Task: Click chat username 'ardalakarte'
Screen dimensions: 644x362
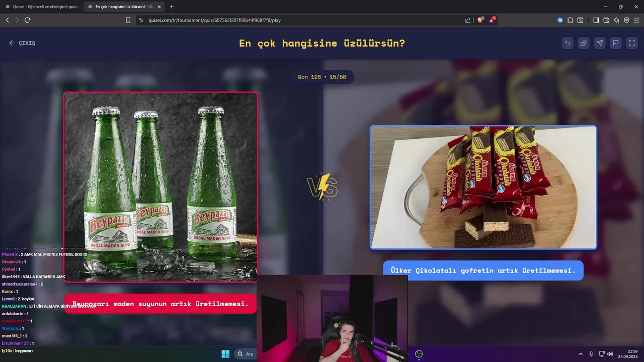Action: tap(13, 313)
